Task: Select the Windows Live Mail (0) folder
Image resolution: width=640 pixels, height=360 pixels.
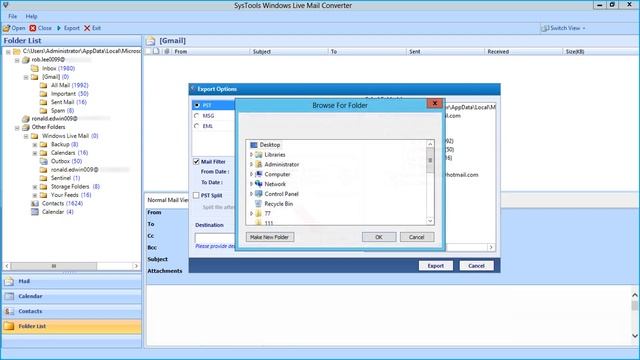Action: click(x=70, y=136)
